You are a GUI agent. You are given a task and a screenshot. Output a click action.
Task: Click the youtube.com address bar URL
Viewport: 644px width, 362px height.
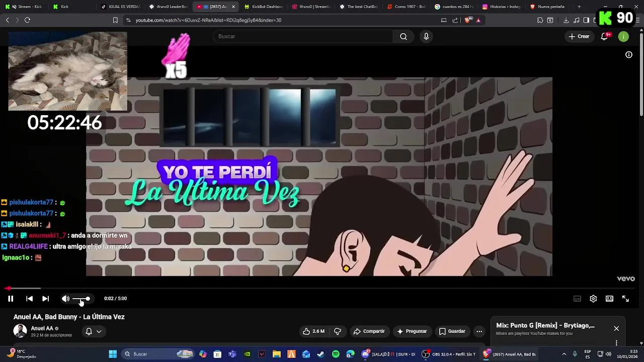click(208, 20)
